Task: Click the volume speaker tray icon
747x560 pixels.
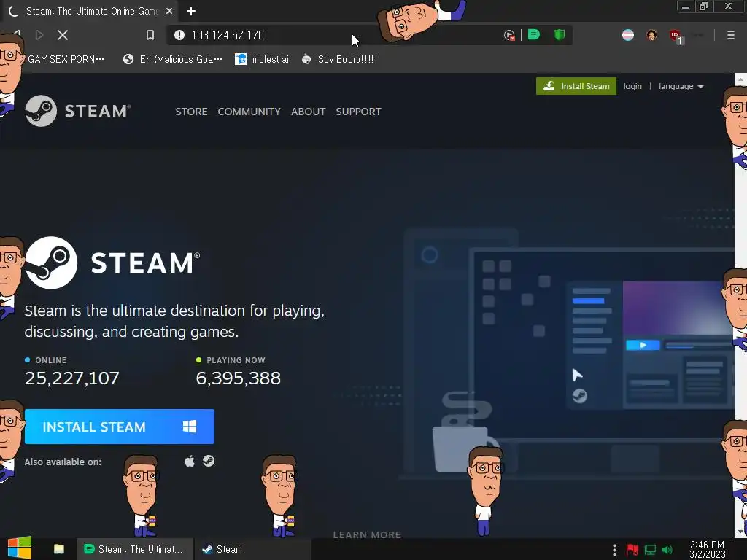Action: (x=667, y=550)
